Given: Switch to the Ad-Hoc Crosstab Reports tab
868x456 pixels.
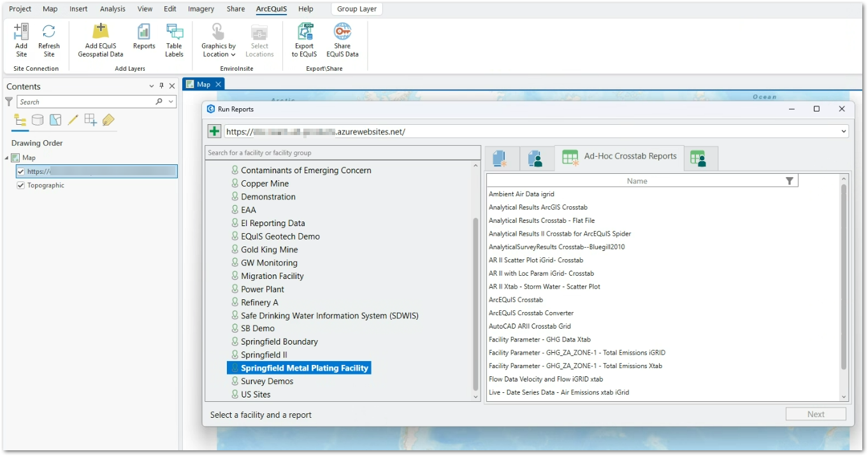Looking at the screenshot, I should click(619, 155).
